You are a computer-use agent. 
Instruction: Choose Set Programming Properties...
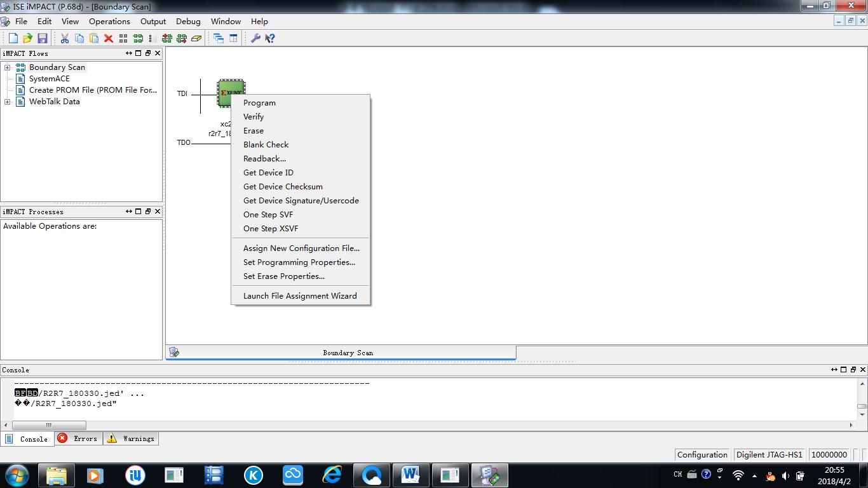pos(301,262)
